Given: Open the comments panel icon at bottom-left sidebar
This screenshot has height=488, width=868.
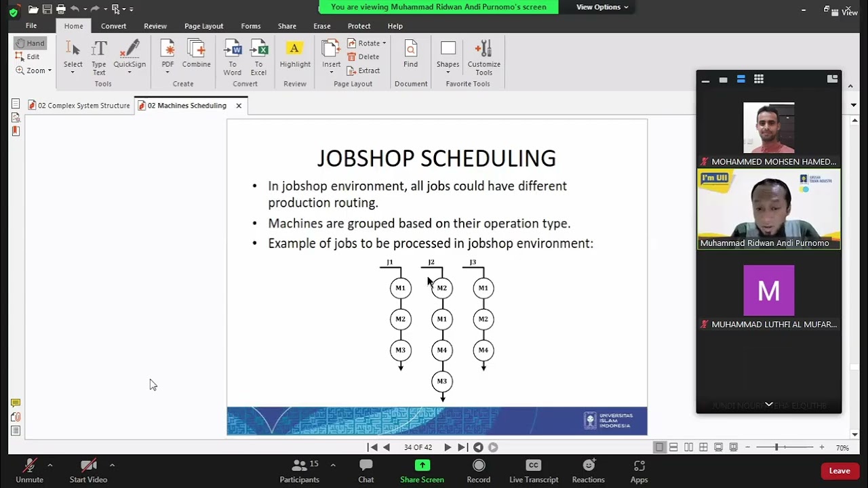Looking at the screenshot, I should pyautogui.click(x=16, y=403).
